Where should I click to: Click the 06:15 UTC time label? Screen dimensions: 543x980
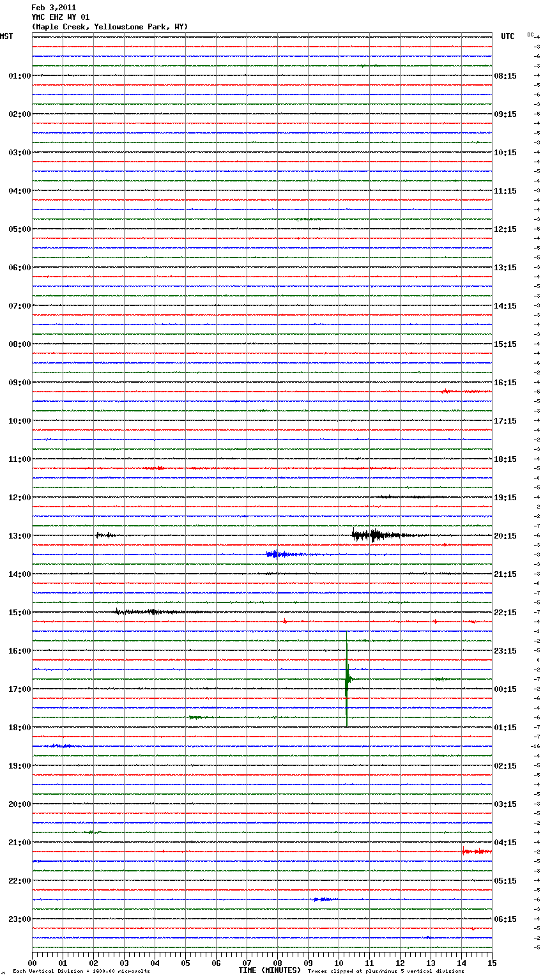[505, 919]
